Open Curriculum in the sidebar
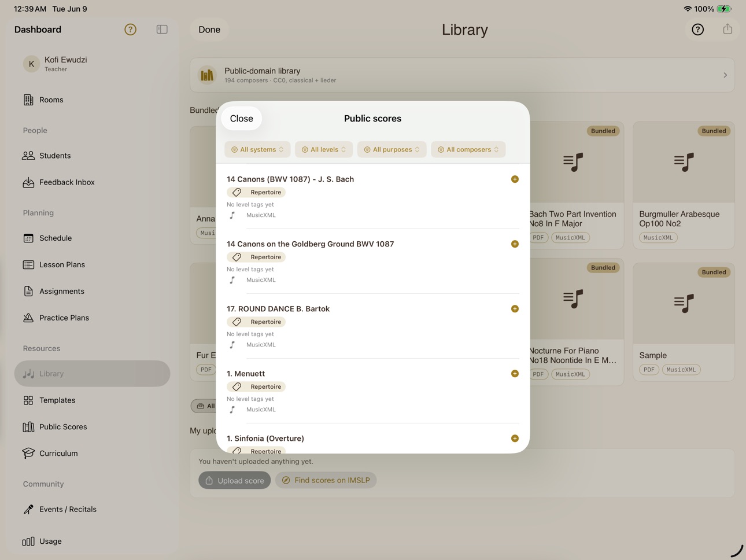This screenshot has width=746, height=560. click(93, 454)
